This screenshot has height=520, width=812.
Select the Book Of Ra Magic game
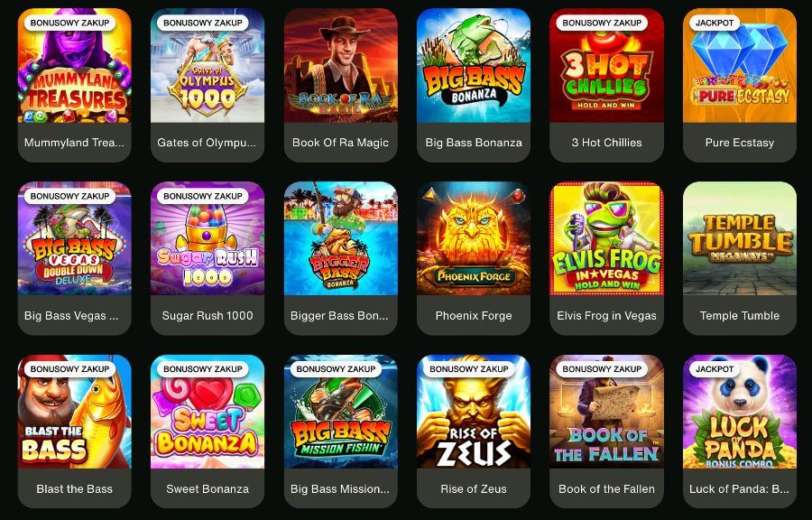[x=341, y=85]
